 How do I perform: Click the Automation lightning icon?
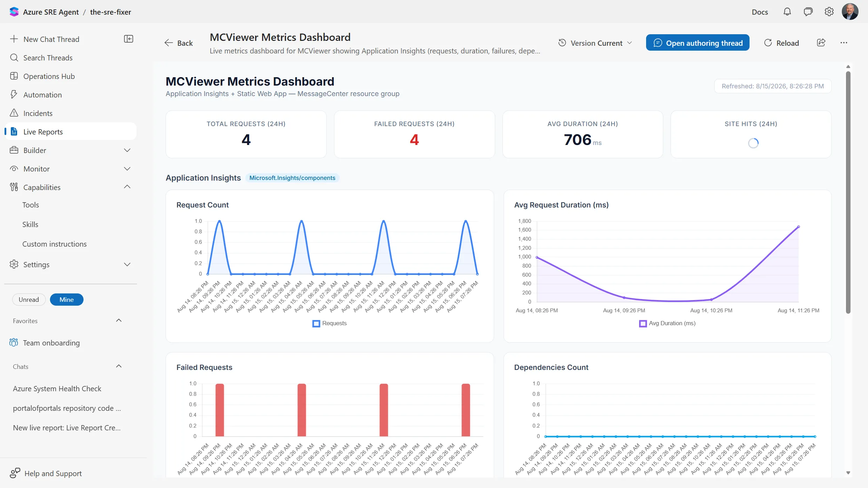pyautogui.click(x=14, y=94)
